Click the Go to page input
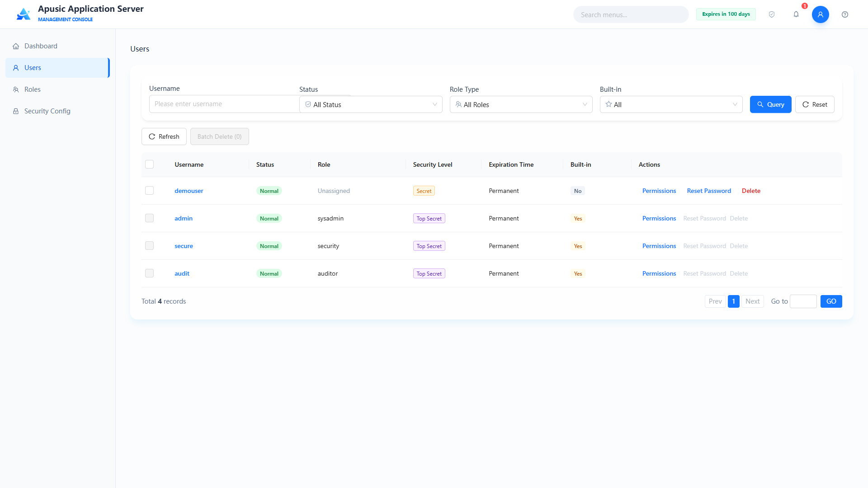This screenshot has width=868, height=488. pos(803,301)
